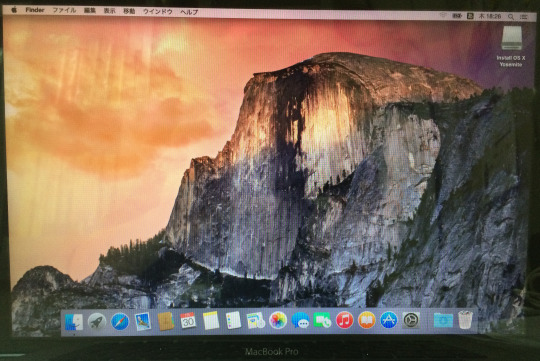The image size is (540, 361).
Task: Launch Safari compass icon in Dock
Action: coord(120,322)
